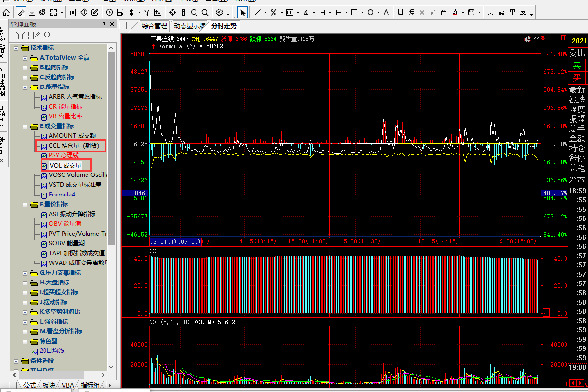Expand the A.TotalView 全赢 folder
This screenshot has width=588, height=392.
[25, 58]
